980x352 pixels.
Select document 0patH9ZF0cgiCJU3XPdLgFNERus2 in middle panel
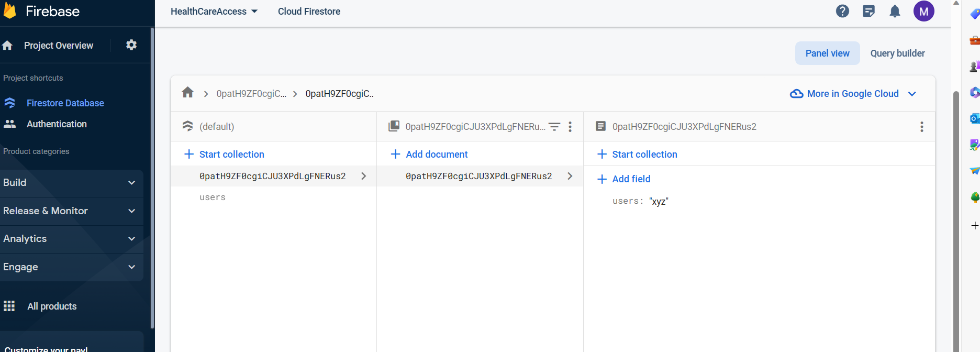tap(480, 176)
